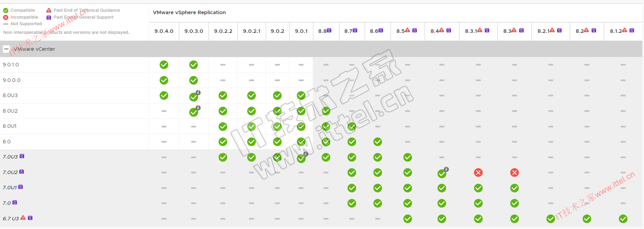The width and height of the screenshot is (644, 229).
Task: Click the 8.0U1 vCenter row label
Action: click(10, 126)
